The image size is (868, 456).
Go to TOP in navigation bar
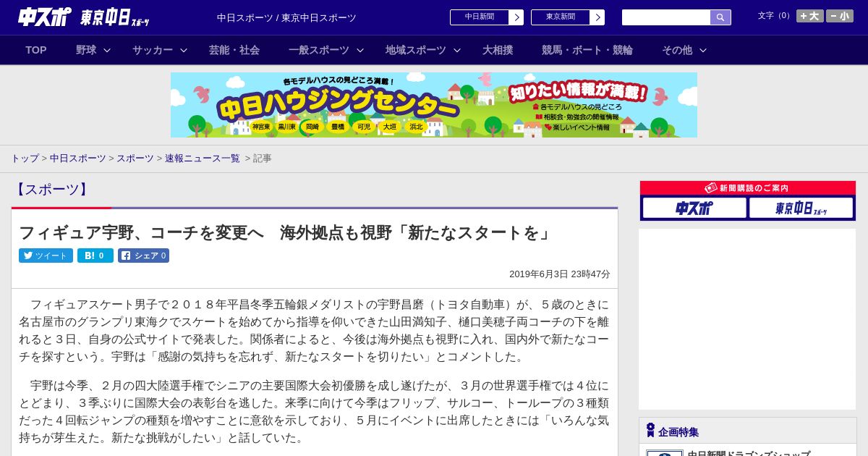click(36, 50)
